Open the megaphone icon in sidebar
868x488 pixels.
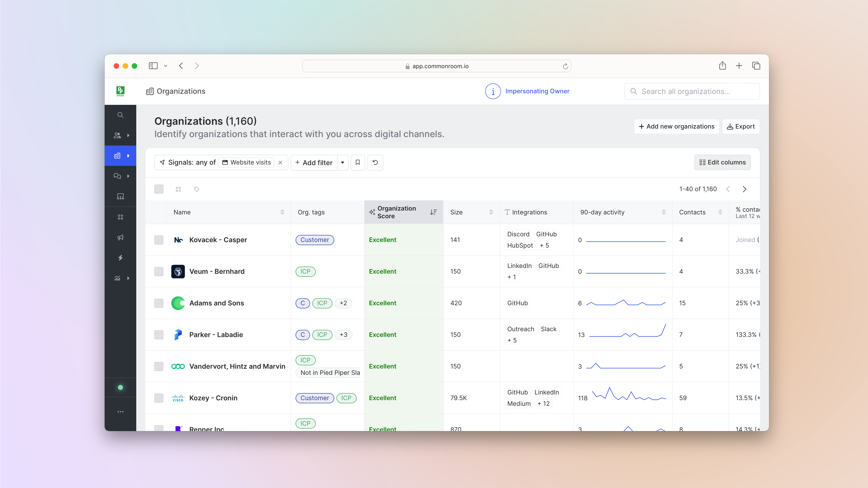[x=120, y=237]
